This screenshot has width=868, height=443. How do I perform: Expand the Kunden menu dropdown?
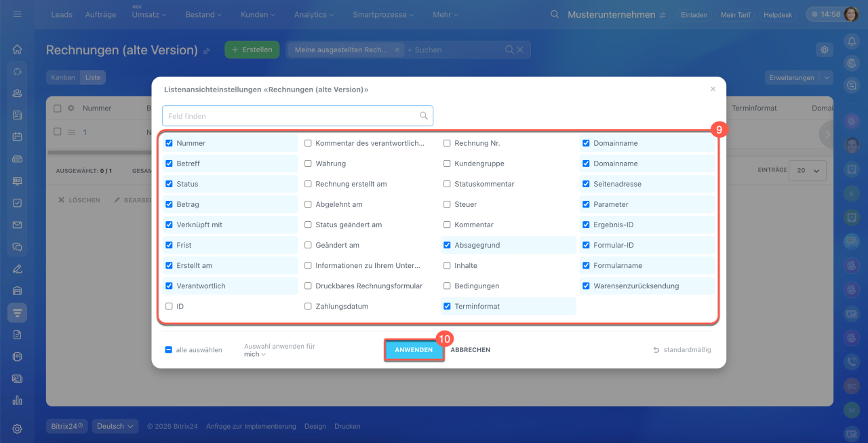256,14
